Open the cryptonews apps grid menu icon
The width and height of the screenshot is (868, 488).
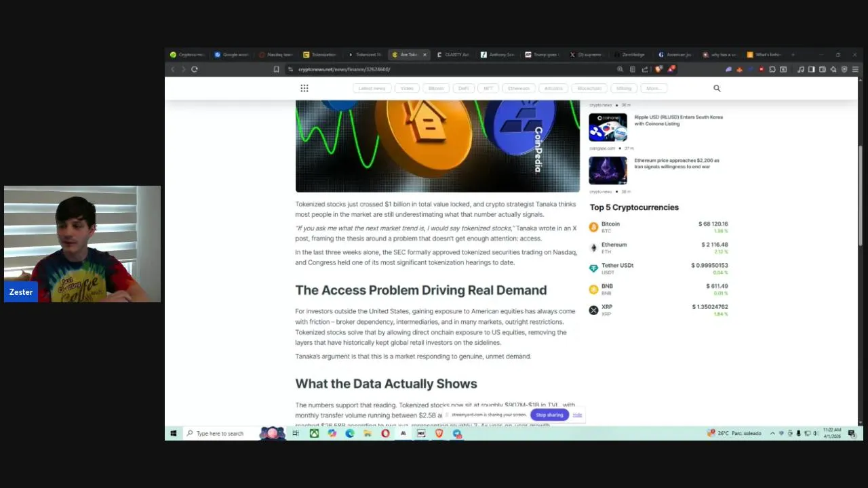[304, 88]
